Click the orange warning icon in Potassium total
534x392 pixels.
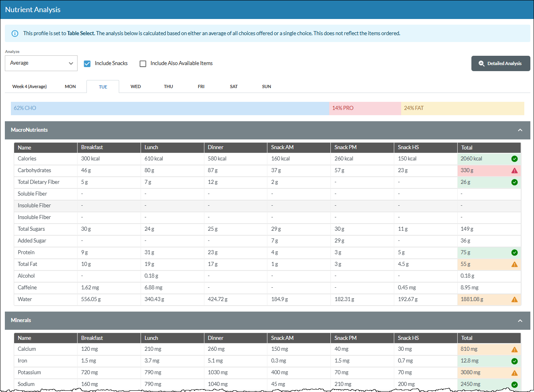514,373
